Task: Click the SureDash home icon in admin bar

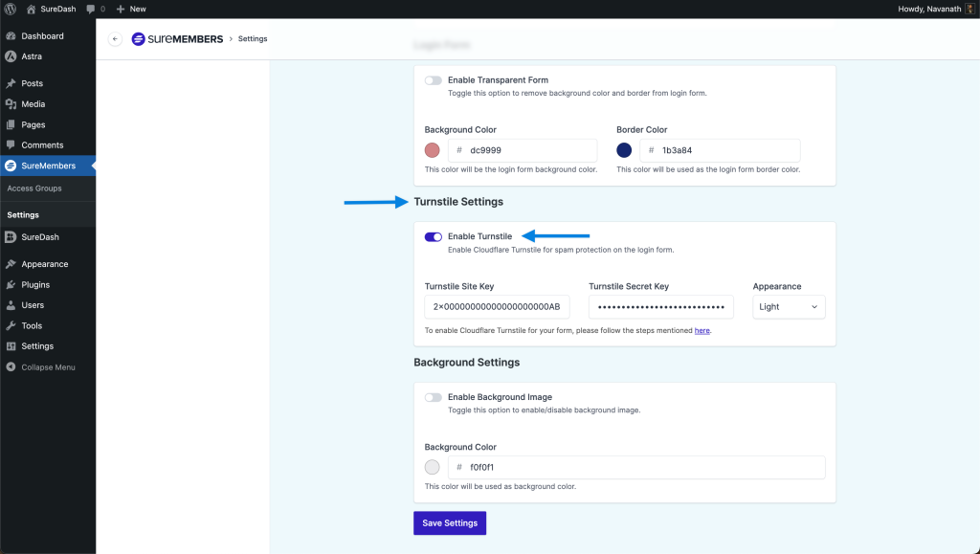Action: coord(31,9)
